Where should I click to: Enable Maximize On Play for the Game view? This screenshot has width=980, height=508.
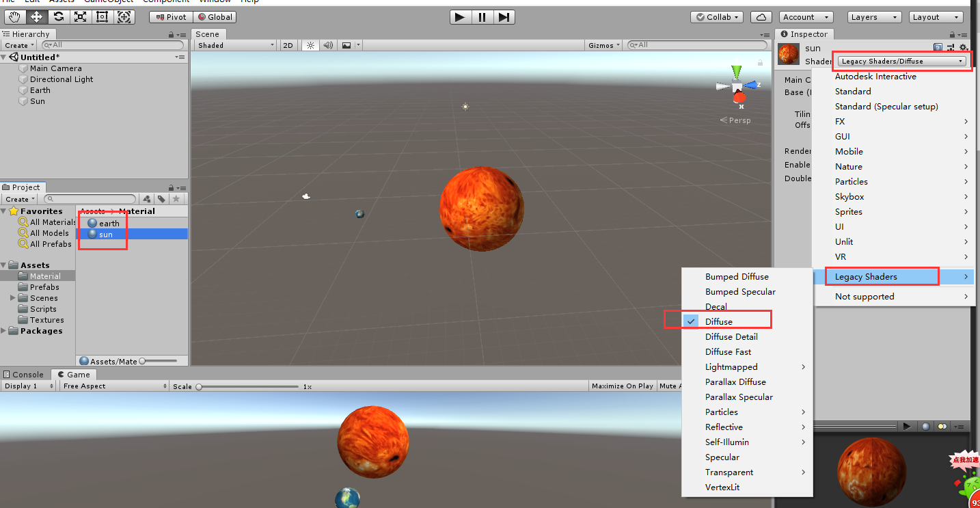621,386
